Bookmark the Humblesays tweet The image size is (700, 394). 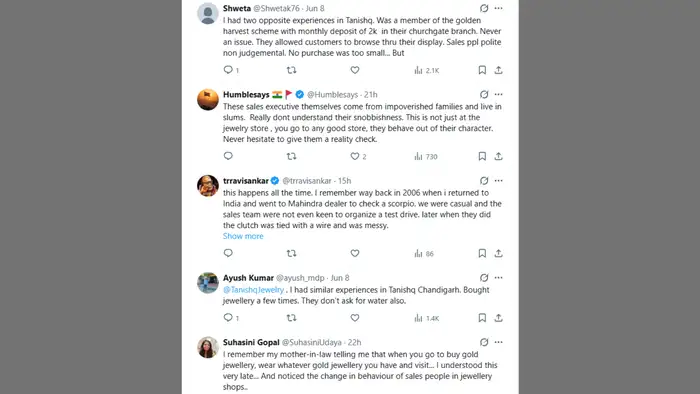tap(482, 156)
